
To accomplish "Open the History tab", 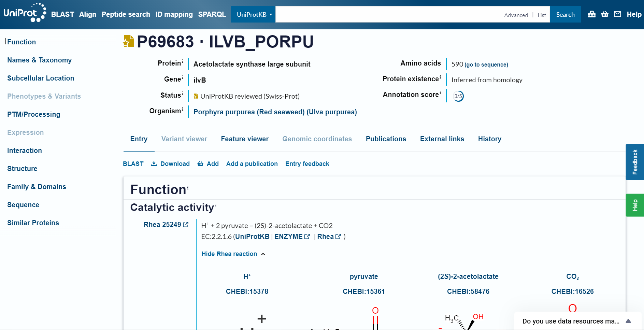I will click(490, 139).
